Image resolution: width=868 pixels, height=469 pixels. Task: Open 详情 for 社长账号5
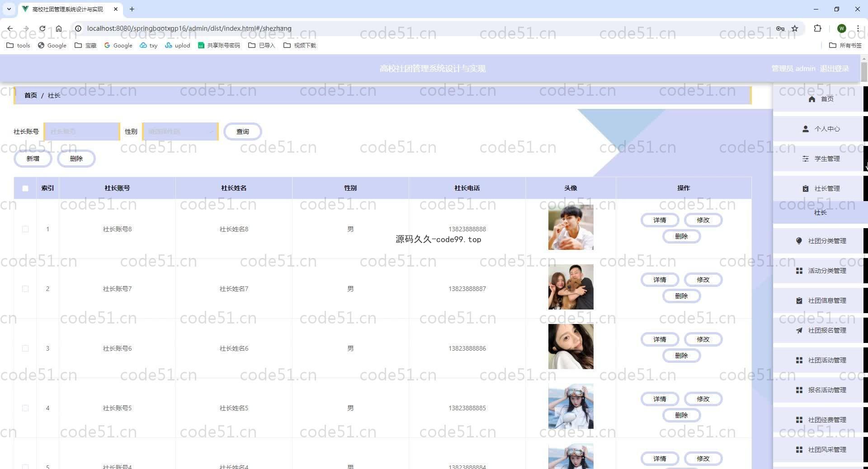[660, 399]
